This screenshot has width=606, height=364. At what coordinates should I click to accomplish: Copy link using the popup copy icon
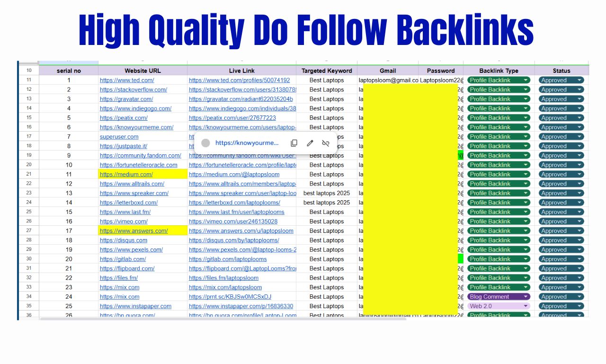[294, 143]
